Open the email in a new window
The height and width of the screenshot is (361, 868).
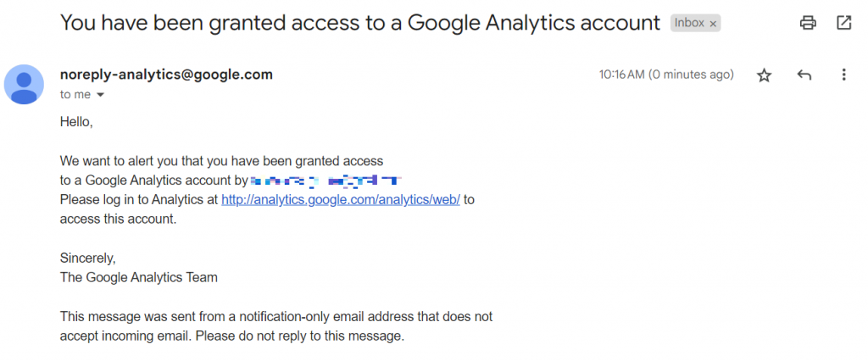[843, 23]
